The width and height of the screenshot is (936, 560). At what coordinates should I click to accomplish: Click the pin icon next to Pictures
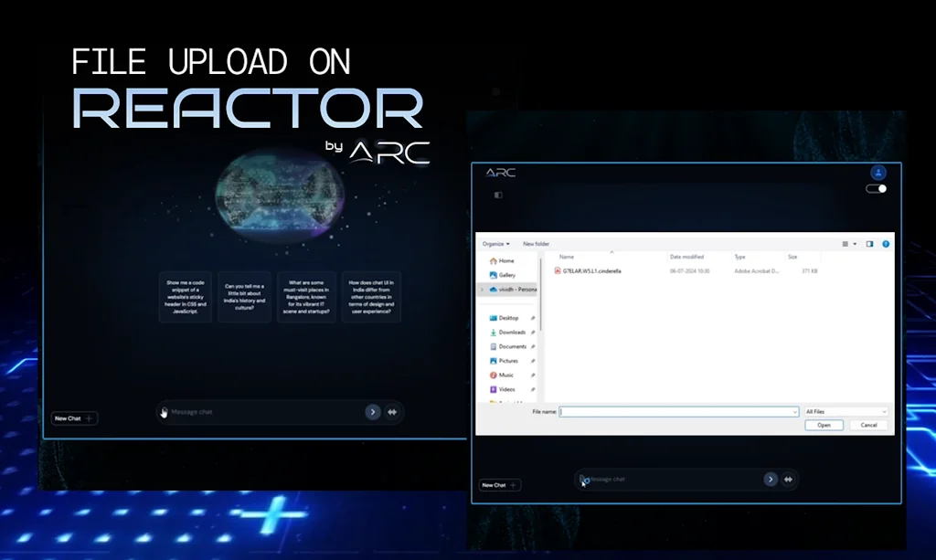[533, 361]
